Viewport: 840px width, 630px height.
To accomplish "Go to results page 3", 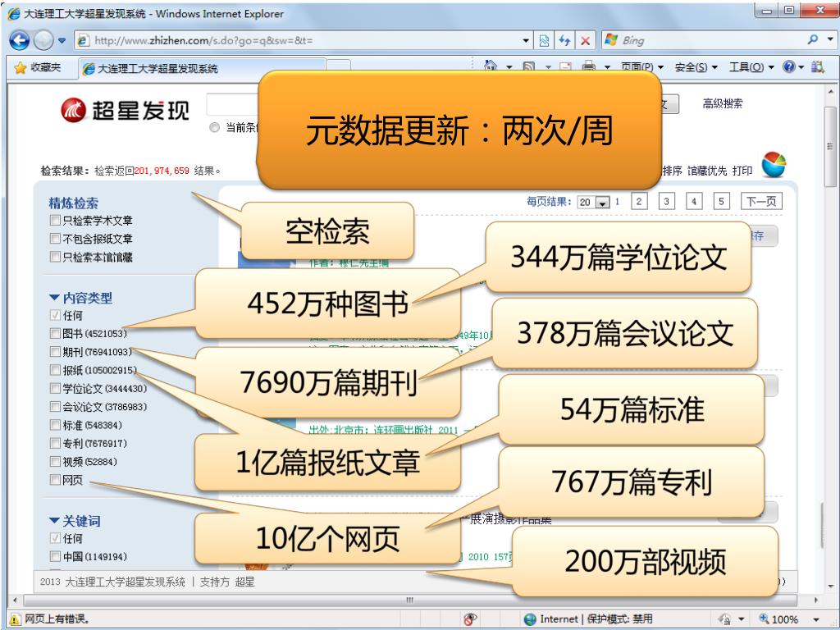I will tap(666, 202).
